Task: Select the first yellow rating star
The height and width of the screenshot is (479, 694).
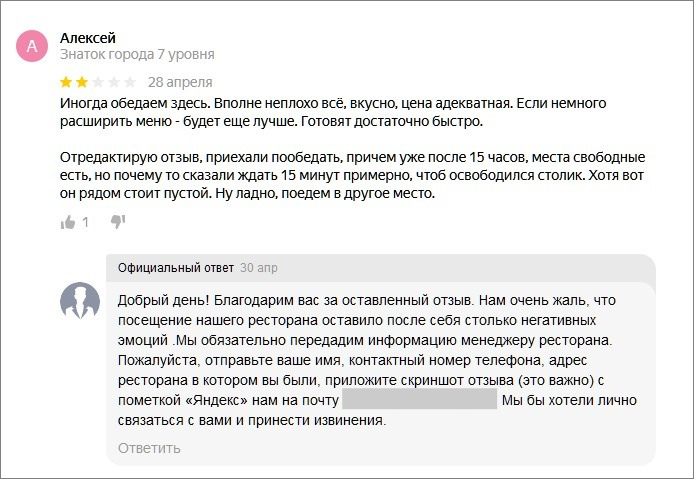Action: [66, 82]
